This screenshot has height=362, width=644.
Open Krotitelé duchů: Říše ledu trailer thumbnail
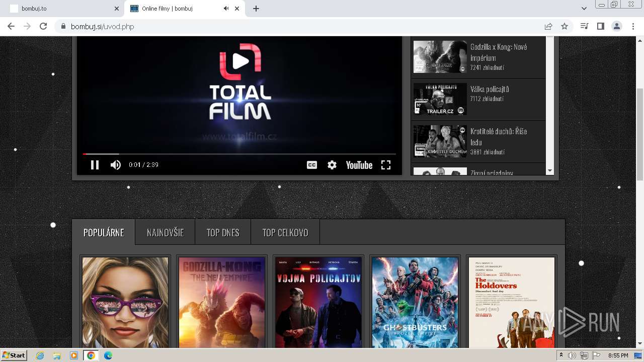(440, 141)
